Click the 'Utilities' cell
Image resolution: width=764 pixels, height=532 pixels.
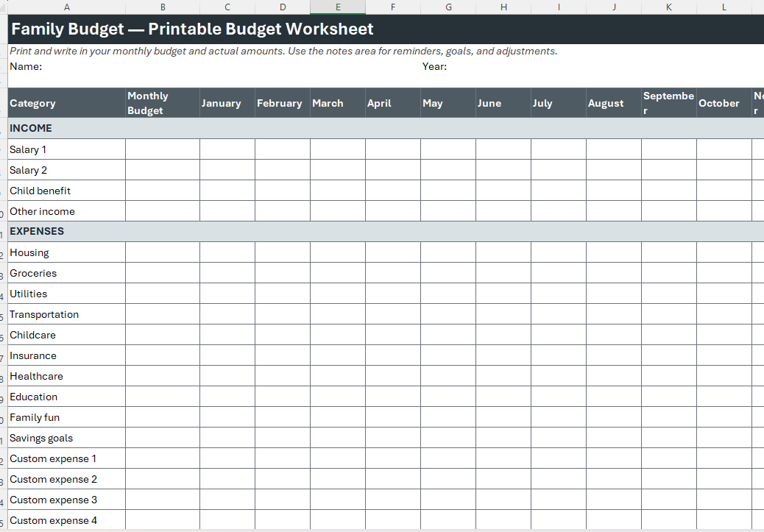pos(67,294)
